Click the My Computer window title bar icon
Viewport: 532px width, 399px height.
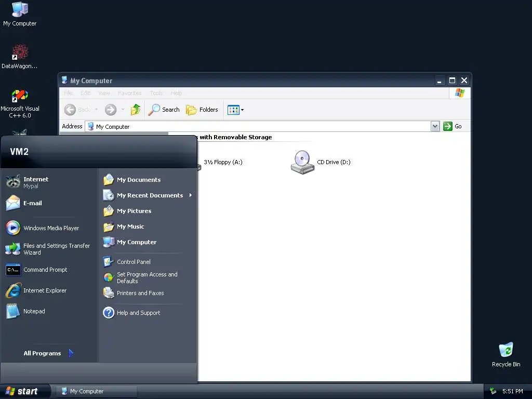(64, 80)
